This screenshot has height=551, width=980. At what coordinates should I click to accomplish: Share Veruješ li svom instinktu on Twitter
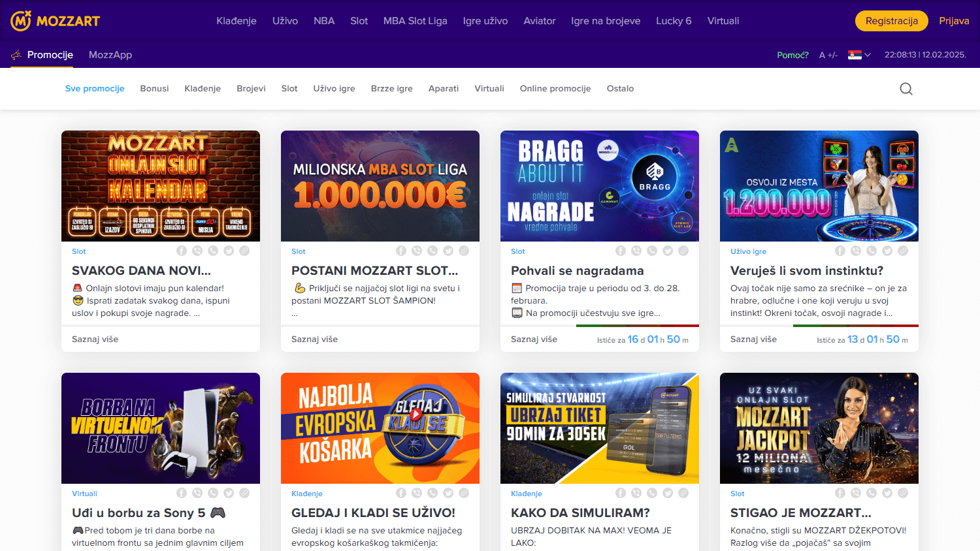pos(887,251)
